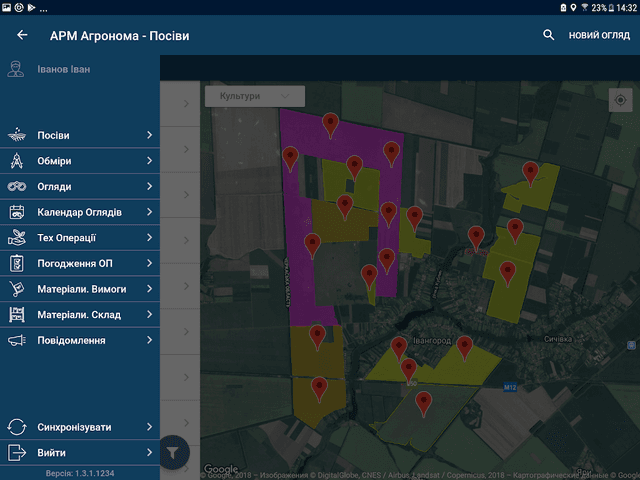This screenshot has height=480, width=640.
Task: Tap the play-store notification icon
Action: [31, 7]
